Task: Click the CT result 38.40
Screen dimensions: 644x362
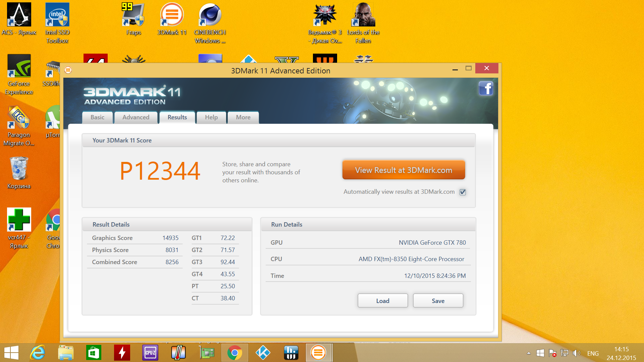Action: coord(228,298)
